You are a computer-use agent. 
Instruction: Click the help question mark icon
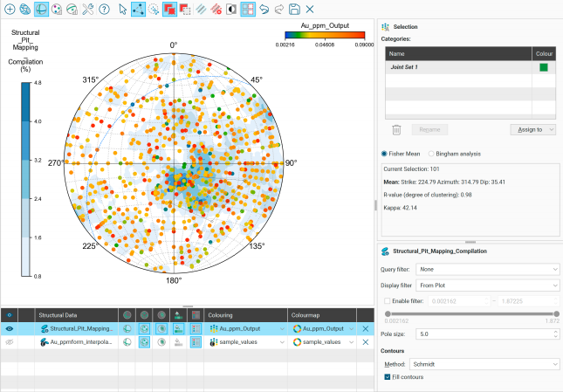click(x=104, y=9)
